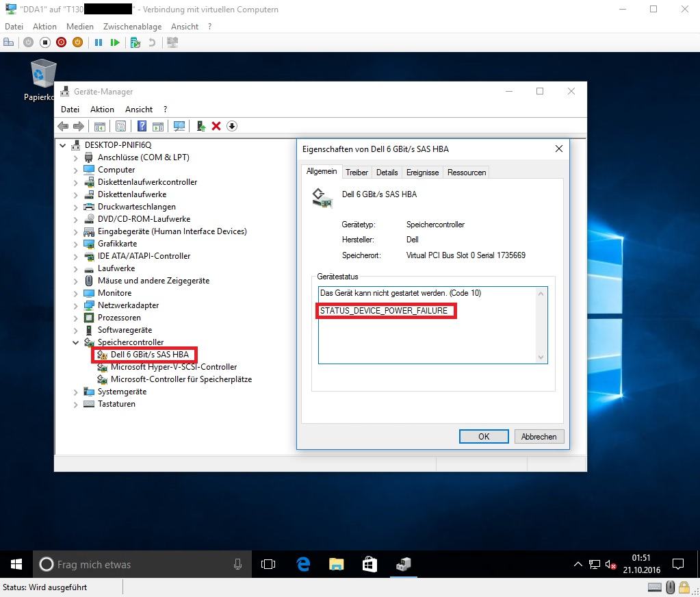The width and height of the screenshot is (700, 597).
Task: Expand the Diskettenlaufwerkcontroller node
Action: click(x=75, y=183)
